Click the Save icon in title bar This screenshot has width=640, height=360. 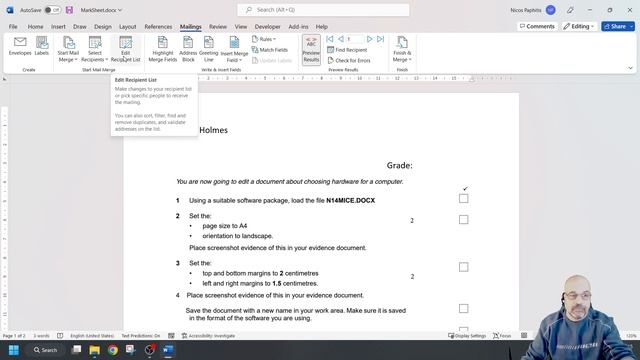tap(69, 10)
